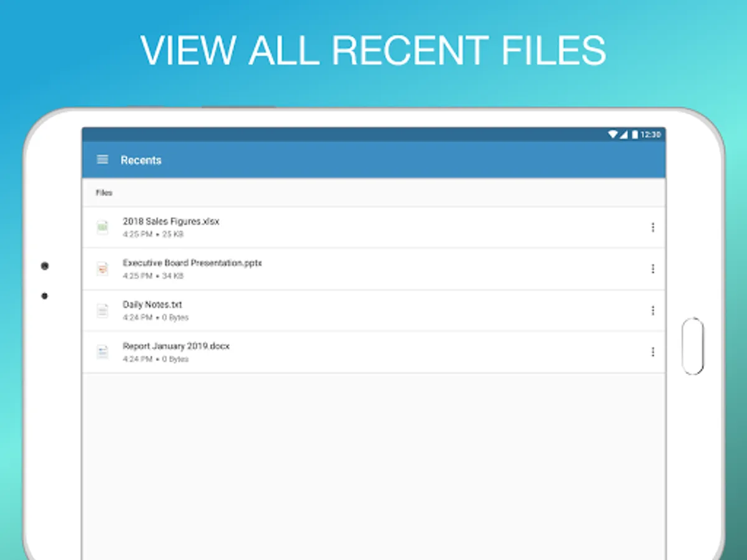Open 2018 Sales Figures.xlsx file
Viewport: 747px width, 560px height.
[x=374, y=228]
